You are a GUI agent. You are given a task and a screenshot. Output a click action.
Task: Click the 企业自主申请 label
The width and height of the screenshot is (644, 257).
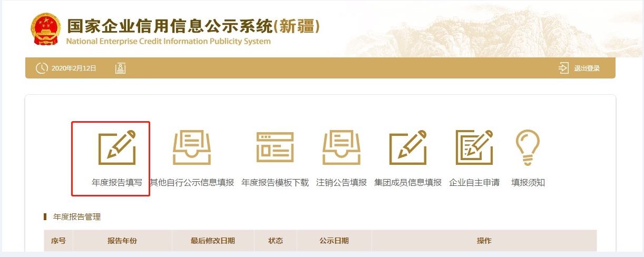coord(474,183)
